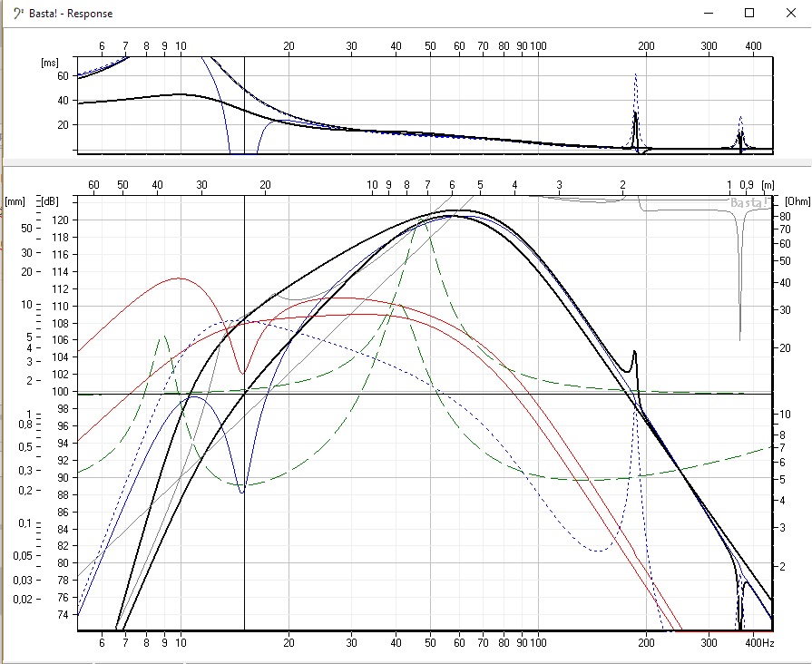Screen dimensions: 812x664
Task: Click the 100 dB axis label
Action: tap(61, 392)
